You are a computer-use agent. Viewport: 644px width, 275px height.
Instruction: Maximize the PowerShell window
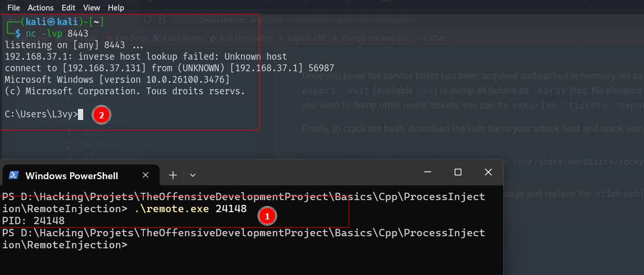tap(458, 172)
